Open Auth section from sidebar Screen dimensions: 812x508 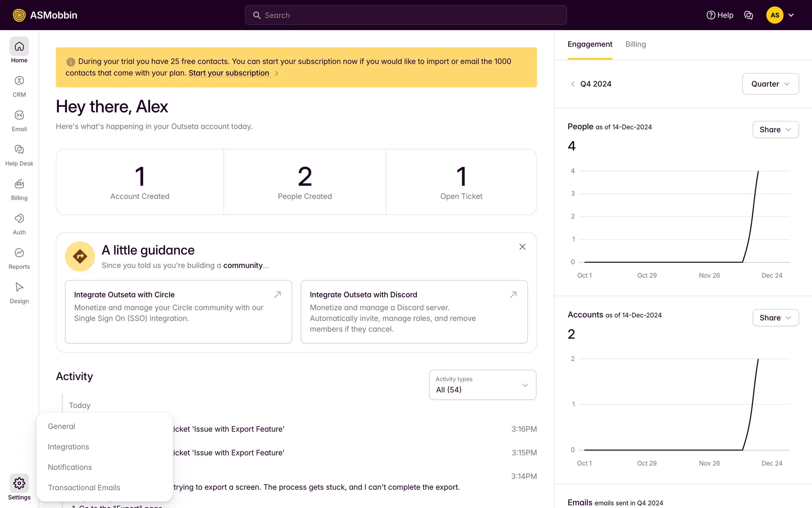click(19, 224)
